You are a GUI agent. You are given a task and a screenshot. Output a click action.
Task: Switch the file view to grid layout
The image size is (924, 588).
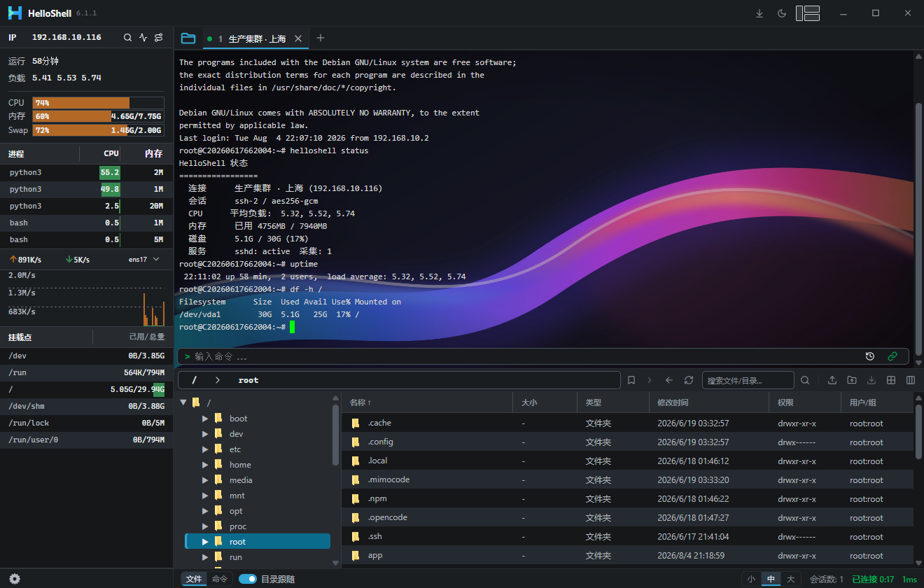pos(891,380)
